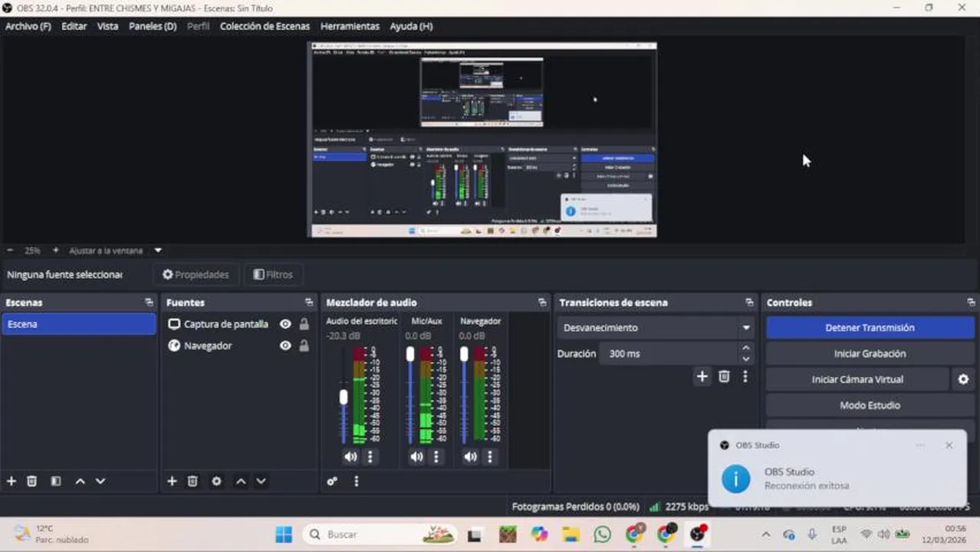Open virtual camera settings gear

click(x=963, y=379)
